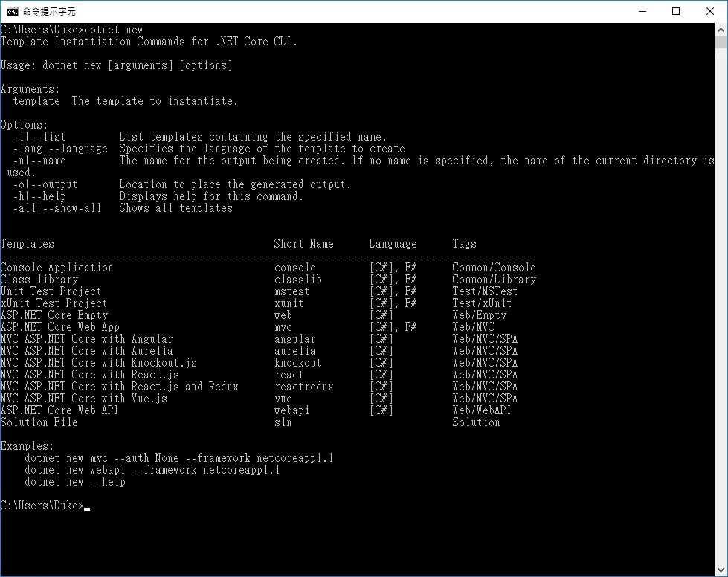The width and height of the screenshot is (728, 577).
Task: Click the window title '命令提示字元'
Action: [49, 11]
